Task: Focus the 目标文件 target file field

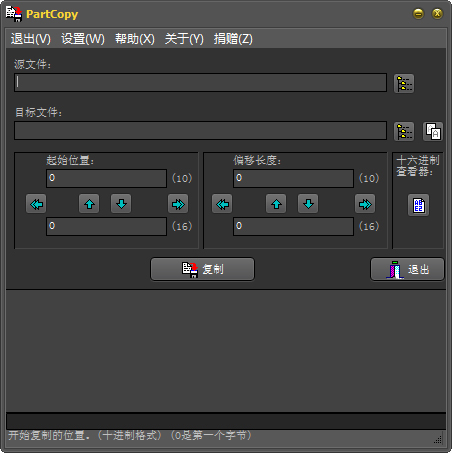Action: (200, 130)
